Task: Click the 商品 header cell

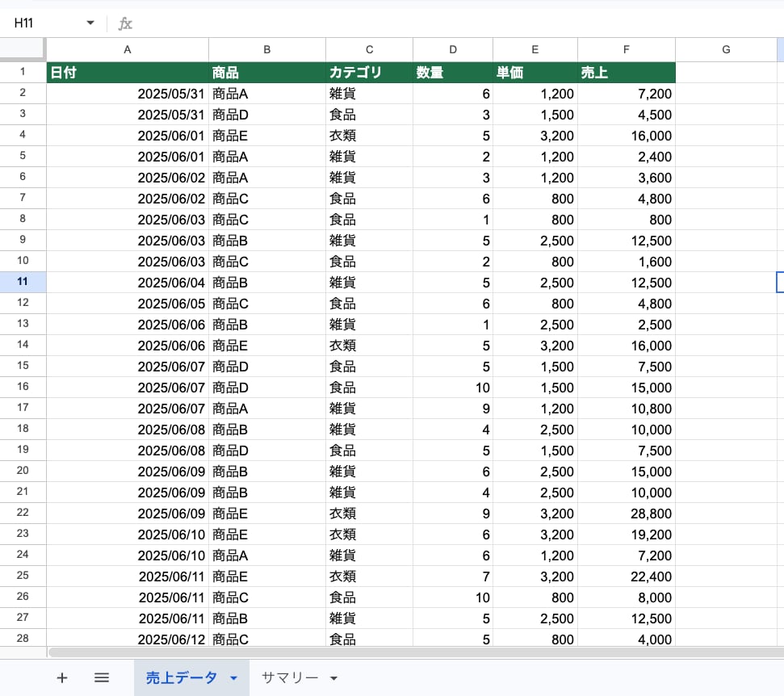Action: pyautogui.click(x=267, y=73)
